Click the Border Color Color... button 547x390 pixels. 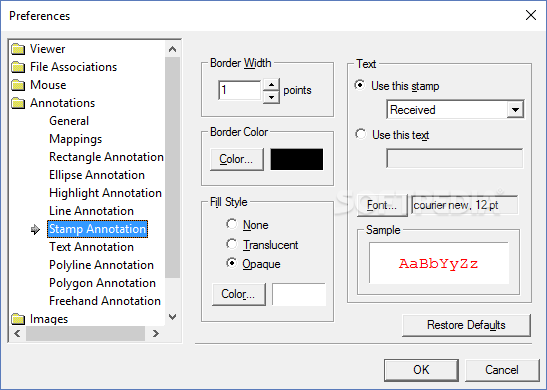pyautogui.click(x=237, y=159)
